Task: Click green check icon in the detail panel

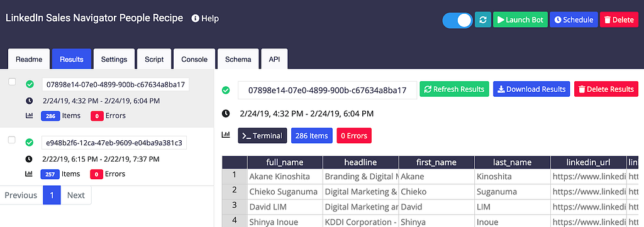Action: tap(226, 90)
